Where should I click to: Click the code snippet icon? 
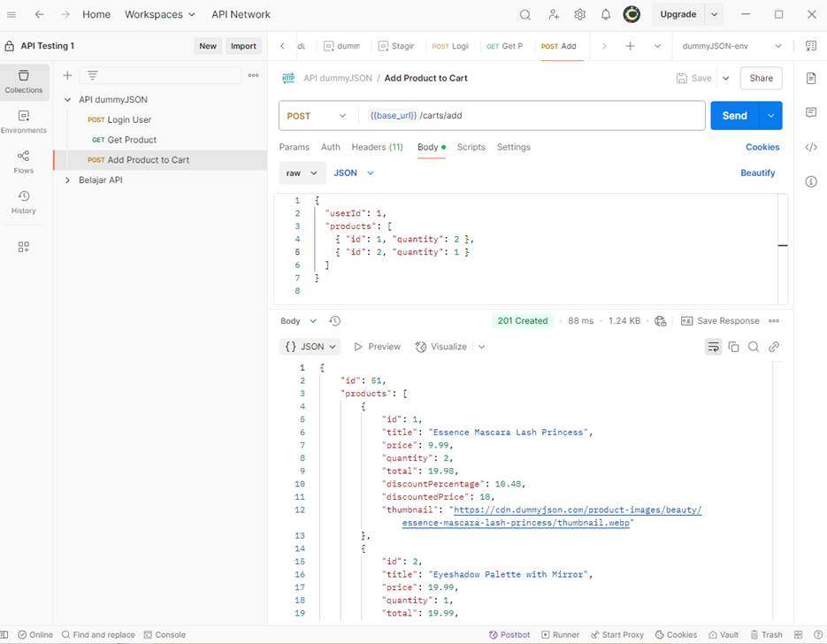(810, 147)
